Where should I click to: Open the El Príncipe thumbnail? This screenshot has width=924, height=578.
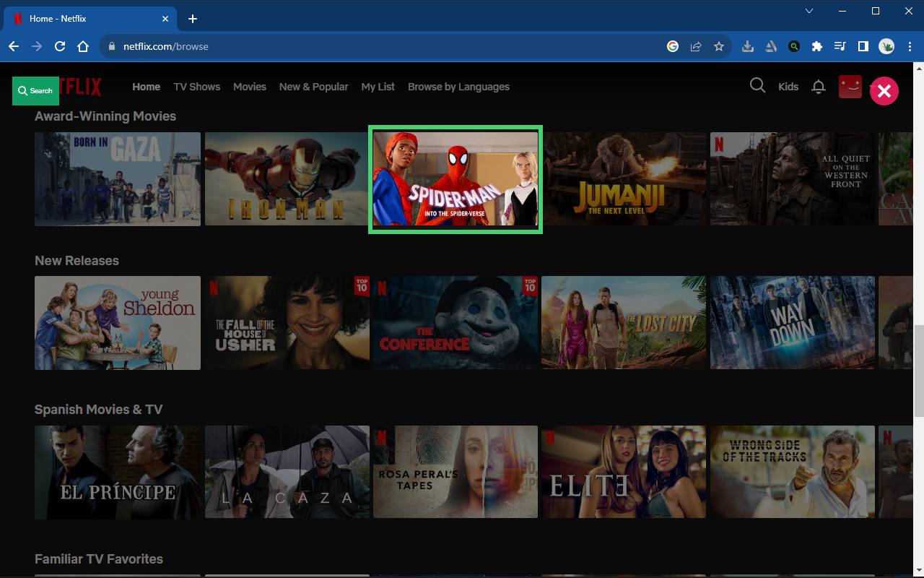118,472
